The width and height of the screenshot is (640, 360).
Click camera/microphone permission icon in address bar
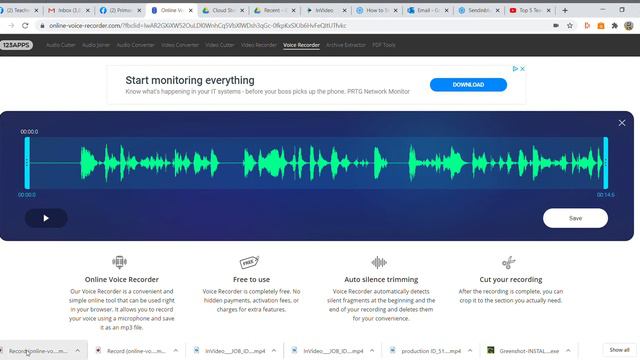(556, 25)
